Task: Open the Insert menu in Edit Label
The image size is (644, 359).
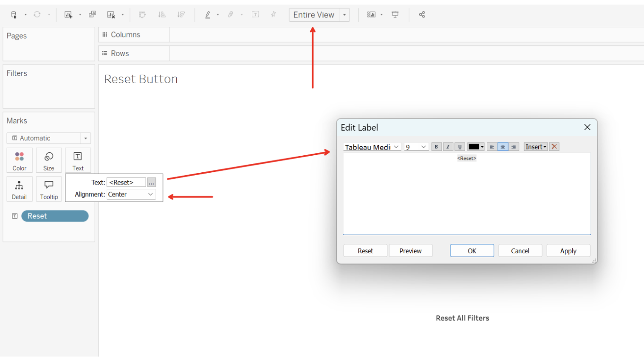Action: tap(535, 146)
